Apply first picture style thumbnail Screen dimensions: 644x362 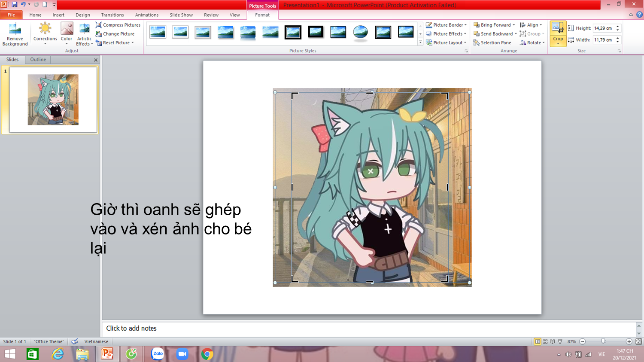[x=158, y=32]
